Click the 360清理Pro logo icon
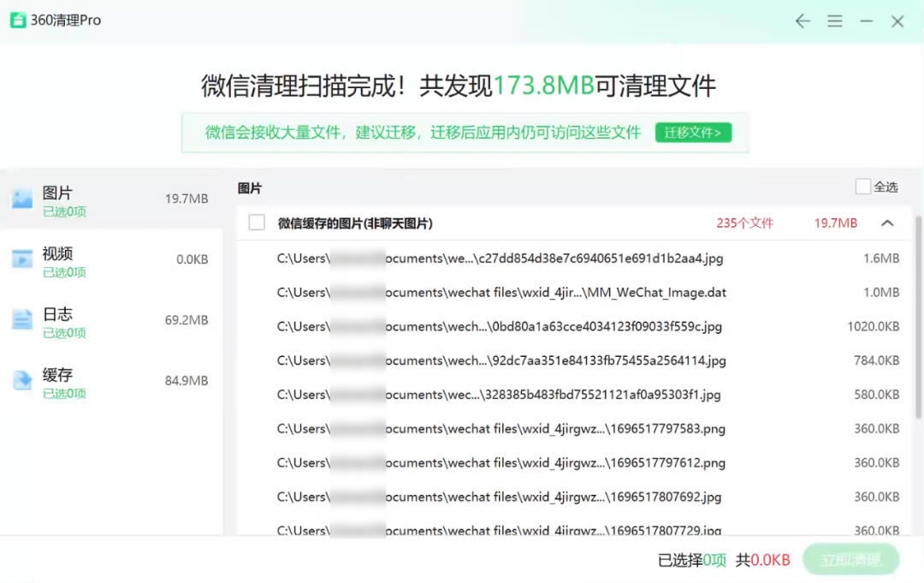Screen dimensions: 924x583 (x=18, y=20)
